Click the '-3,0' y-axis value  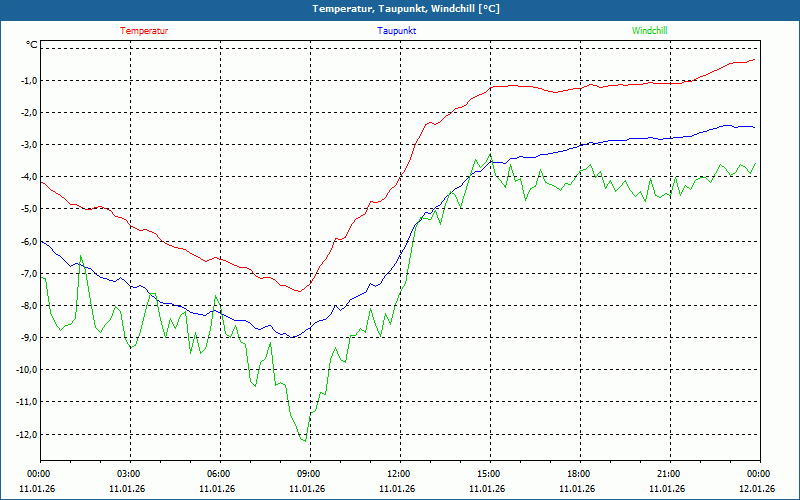point(29,145)
